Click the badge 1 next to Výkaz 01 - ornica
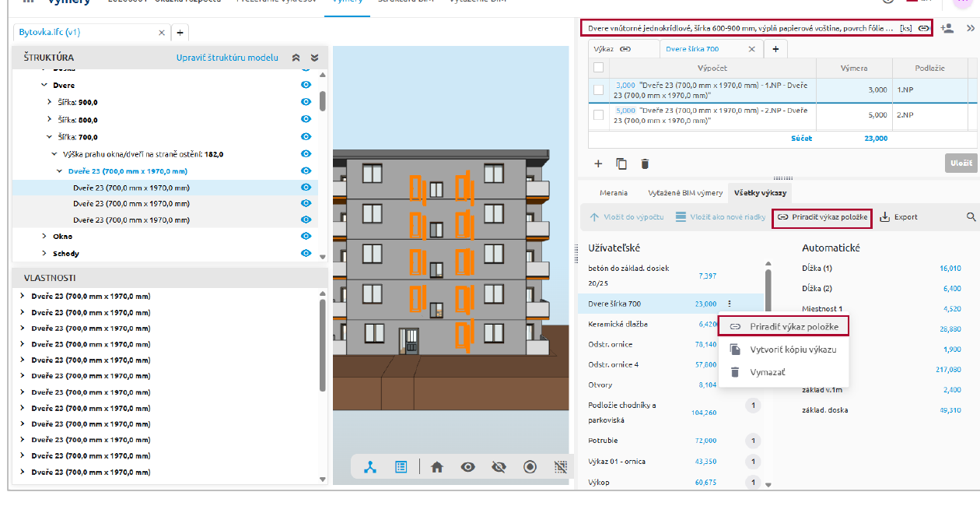 [x=752, y=462]
